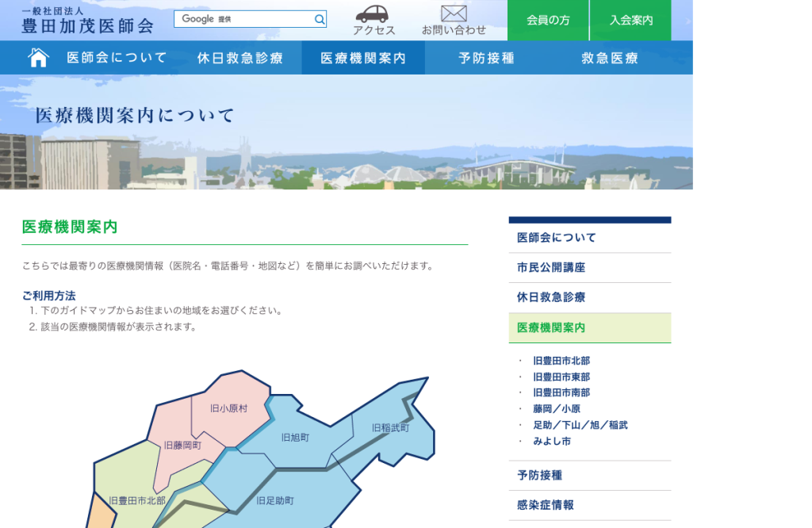The width and height of the screenshot is (812, 528).
Task: Click the 豊田加茂医師会 site logo
Action: [x=87, y=21]
